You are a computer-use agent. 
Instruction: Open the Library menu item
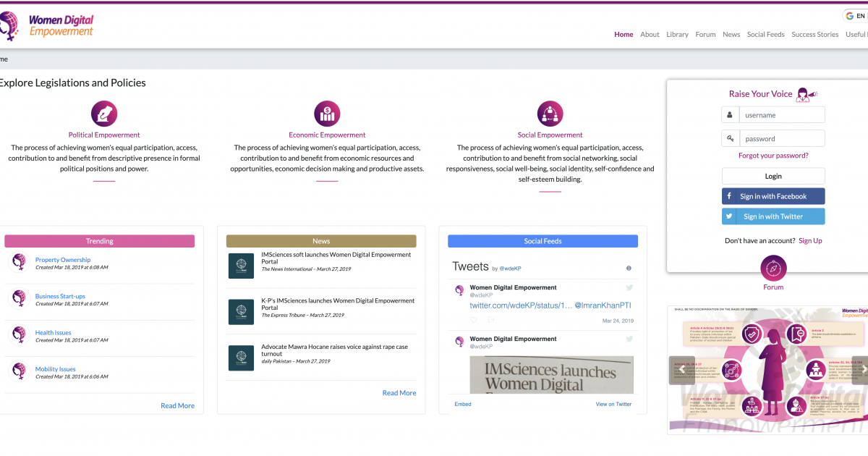(678, 35)
